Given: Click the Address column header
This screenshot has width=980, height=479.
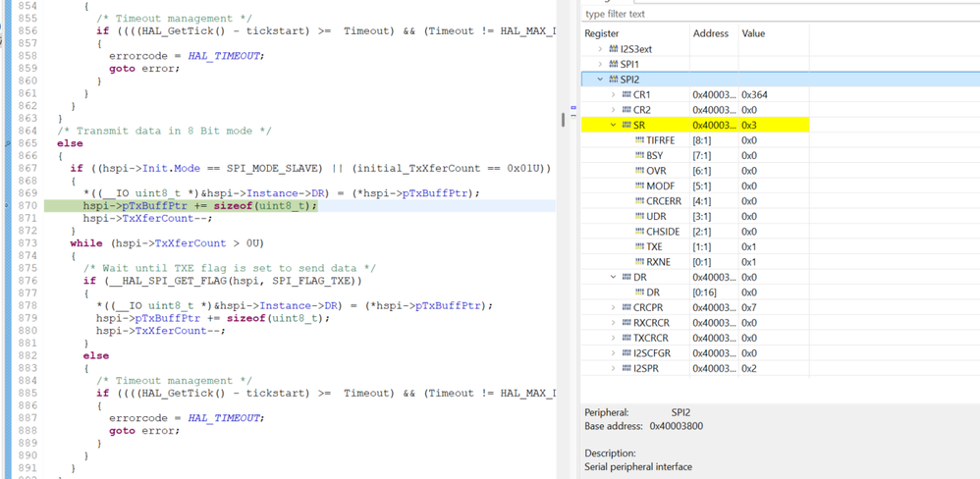Looking at the screenshot, I should (713, 33).
